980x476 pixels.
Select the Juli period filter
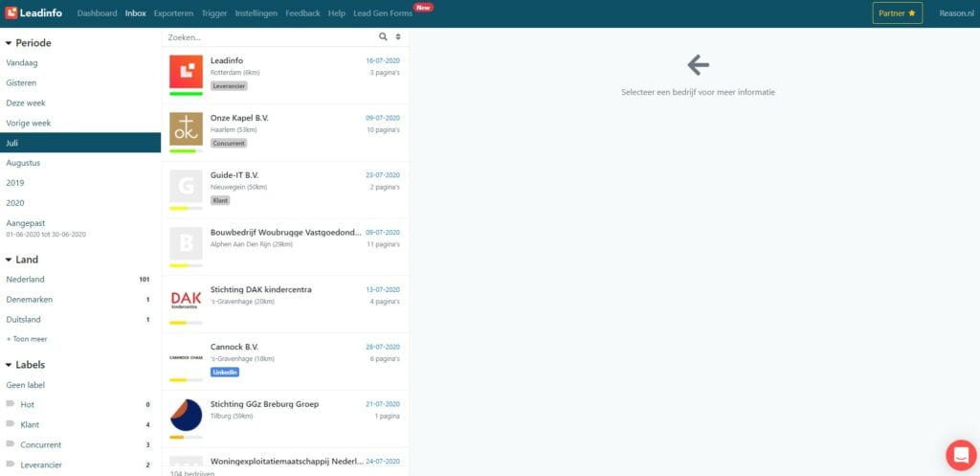coord(80,143)
